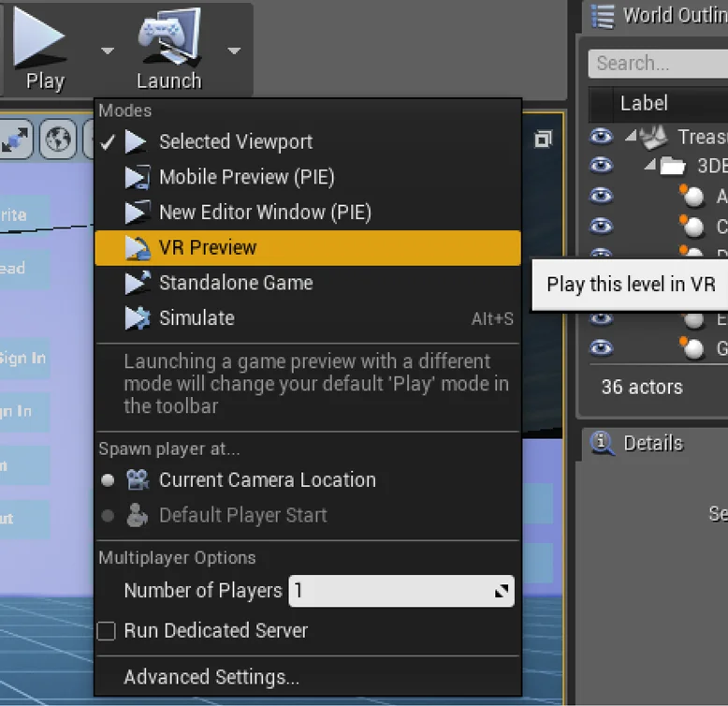Select Current Camera Location radio button
The width and height of the screenshot is (728, 706).
tap(108, 479)
